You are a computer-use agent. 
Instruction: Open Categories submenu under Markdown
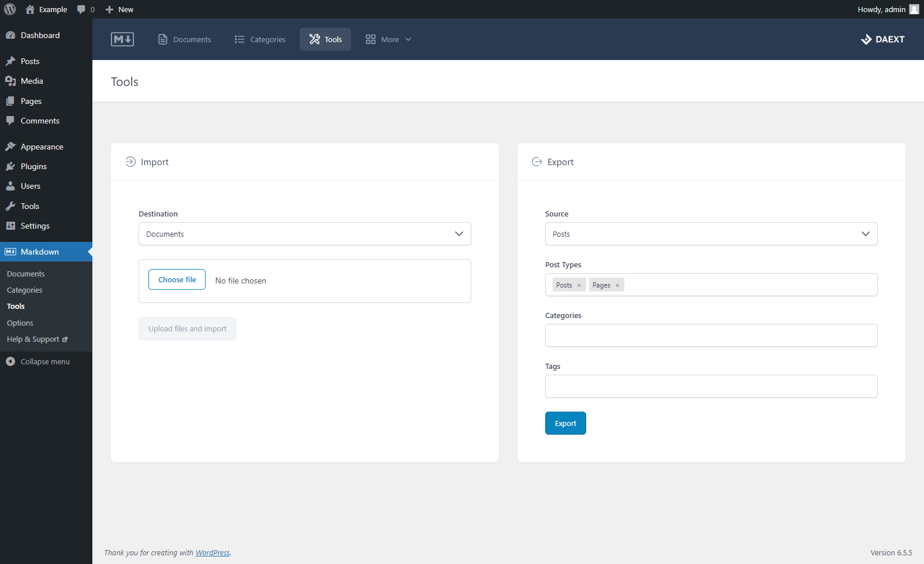pyautogui.click(x=24, y=290)
